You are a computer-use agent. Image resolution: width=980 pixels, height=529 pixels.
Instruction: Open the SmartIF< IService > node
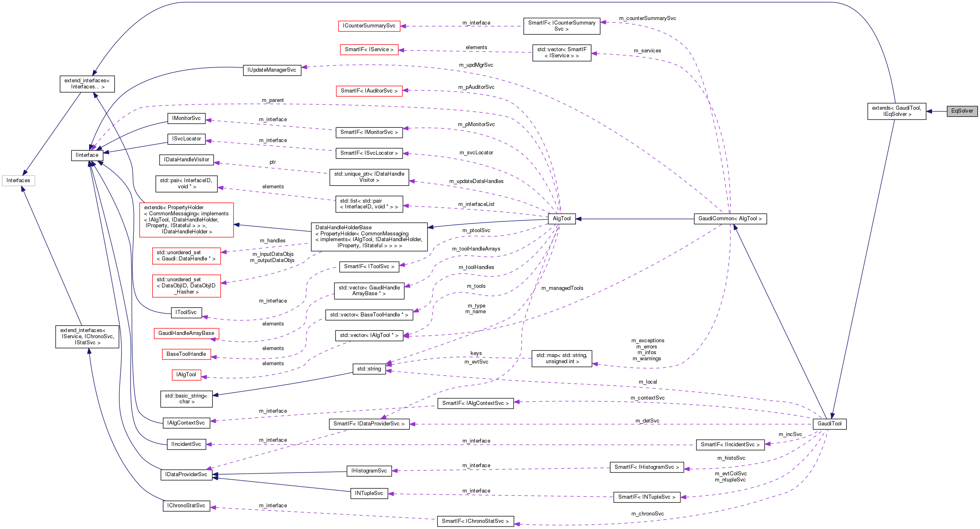370,49
